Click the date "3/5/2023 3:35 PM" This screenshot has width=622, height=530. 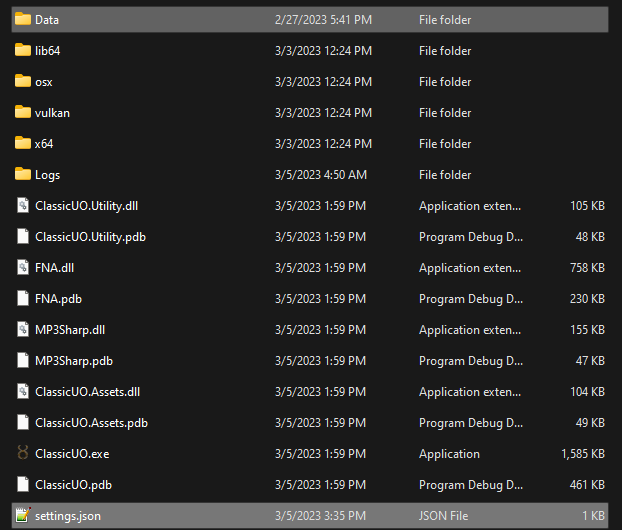(x=320, y=516)
